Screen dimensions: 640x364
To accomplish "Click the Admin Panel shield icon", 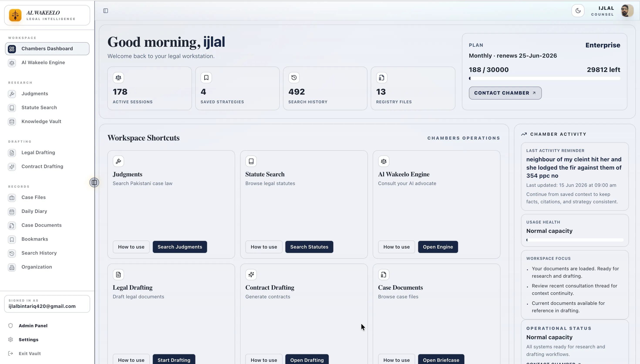I will (10, 326).
